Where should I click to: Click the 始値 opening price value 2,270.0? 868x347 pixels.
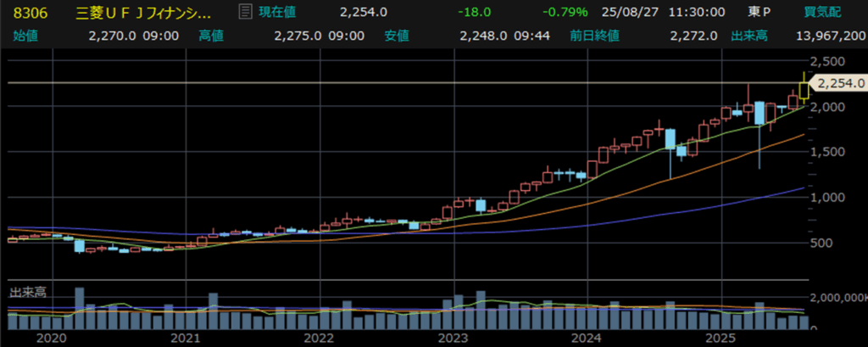[111, 36]
